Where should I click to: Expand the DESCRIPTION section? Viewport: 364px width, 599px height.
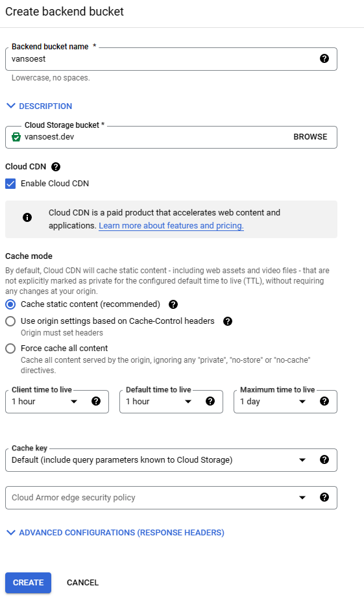click(x=40, y=106)
